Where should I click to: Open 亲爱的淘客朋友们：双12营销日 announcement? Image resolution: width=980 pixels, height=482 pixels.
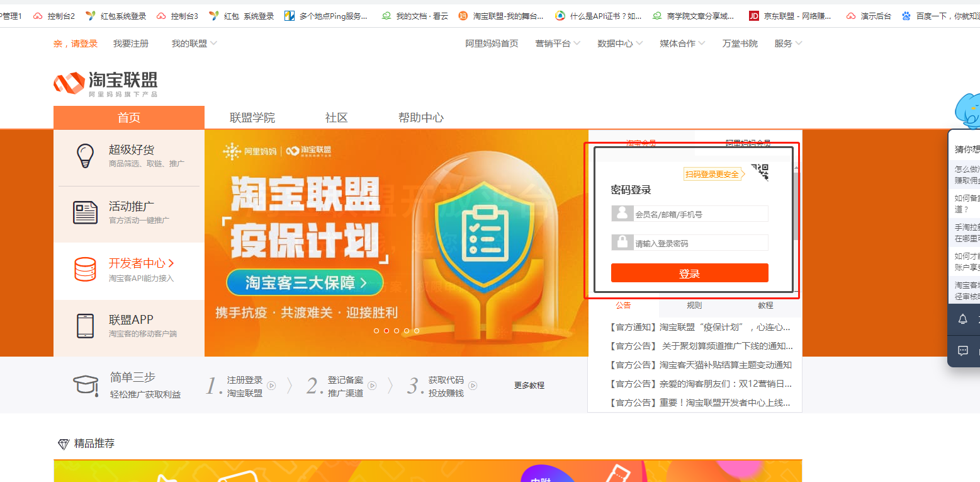pyautogui.click(x=701, y=384)
